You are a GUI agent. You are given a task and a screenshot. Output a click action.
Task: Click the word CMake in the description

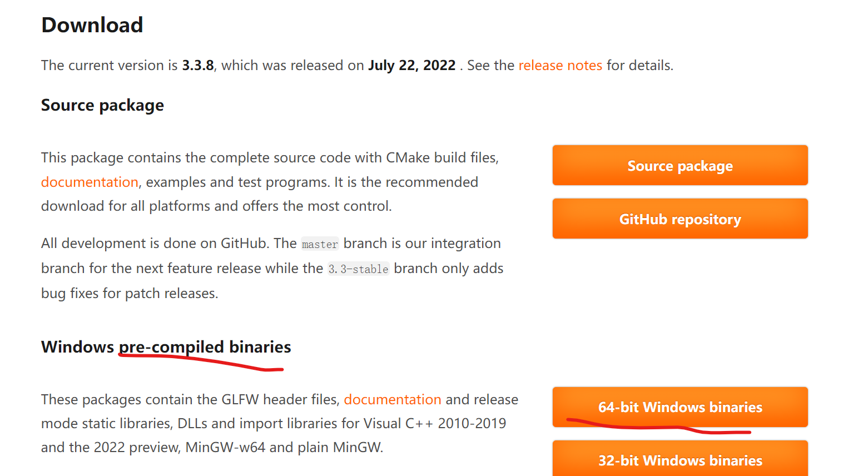408,158
